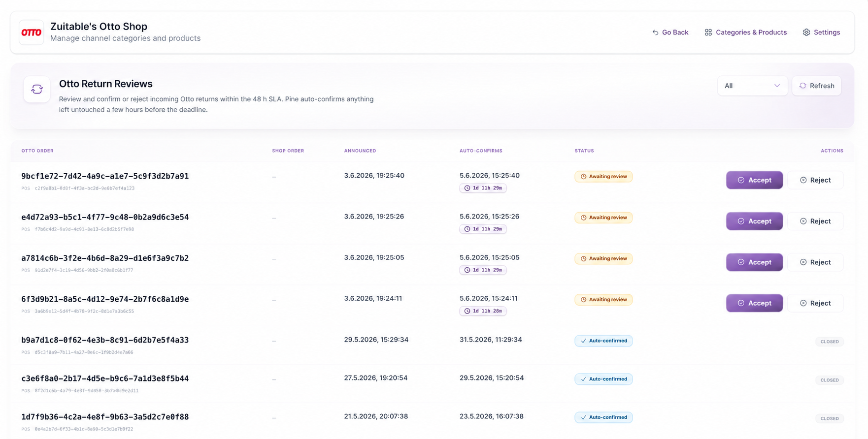Accept return for order 6f3d9b21

click(754, 303)
